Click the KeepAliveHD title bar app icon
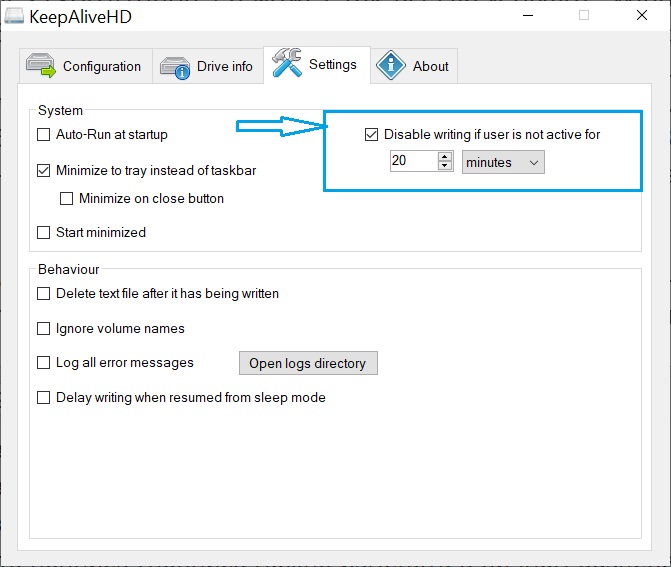 pyautogui.click(x=14, y=16)
